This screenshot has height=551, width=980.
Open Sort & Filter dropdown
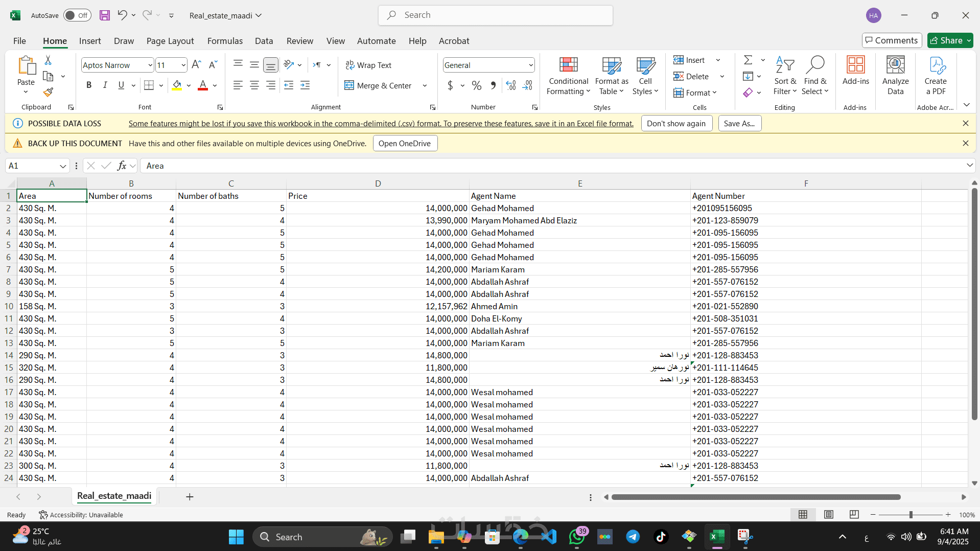tap(785, 76)
